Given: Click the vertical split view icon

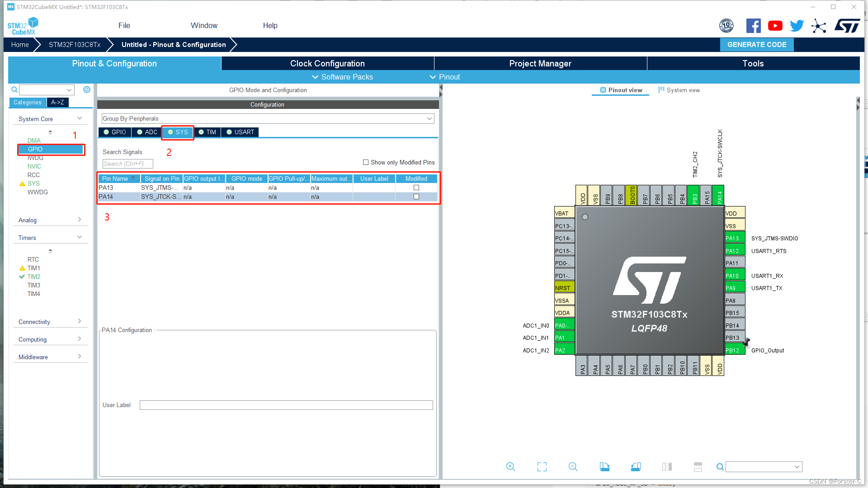Looking at the screenshot, I should pyautogui.click(x=667, y=467).
